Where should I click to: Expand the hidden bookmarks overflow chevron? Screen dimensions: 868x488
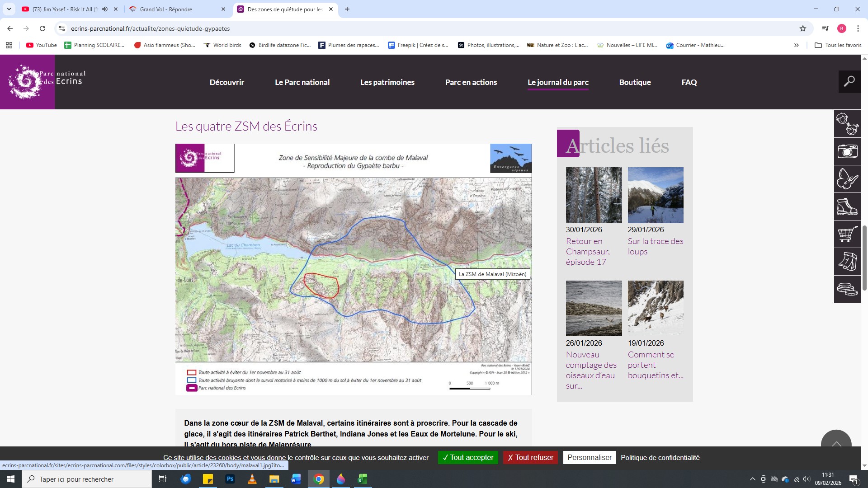point(796,45)
